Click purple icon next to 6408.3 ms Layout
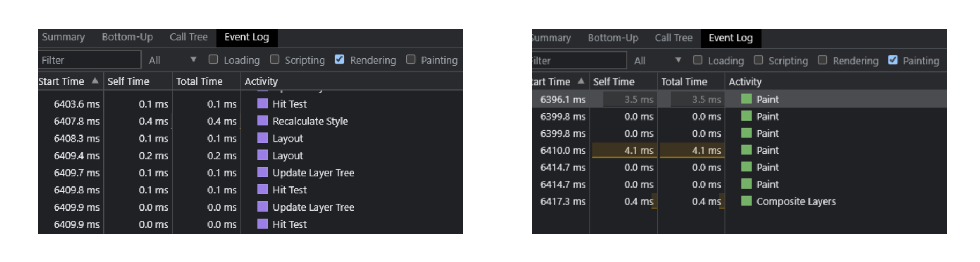The image size is (980, 262). [x=262, y=138]
